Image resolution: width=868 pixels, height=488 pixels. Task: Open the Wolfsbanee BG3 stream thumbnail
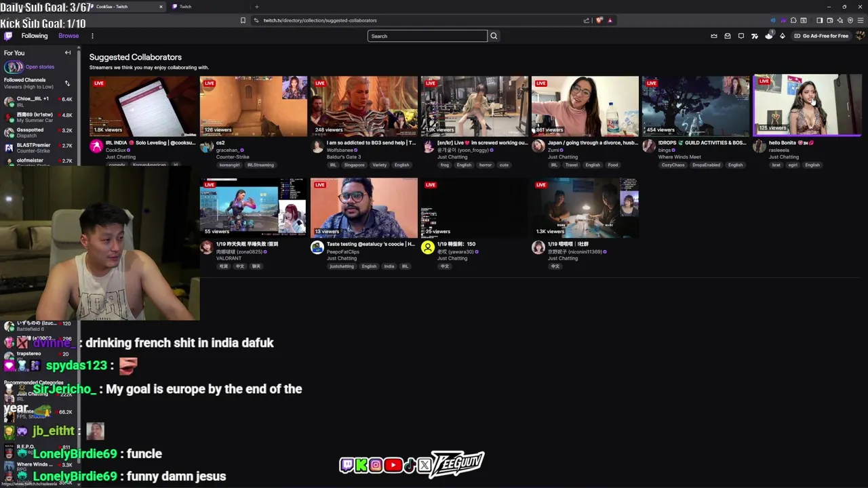(x=364, y=106)
